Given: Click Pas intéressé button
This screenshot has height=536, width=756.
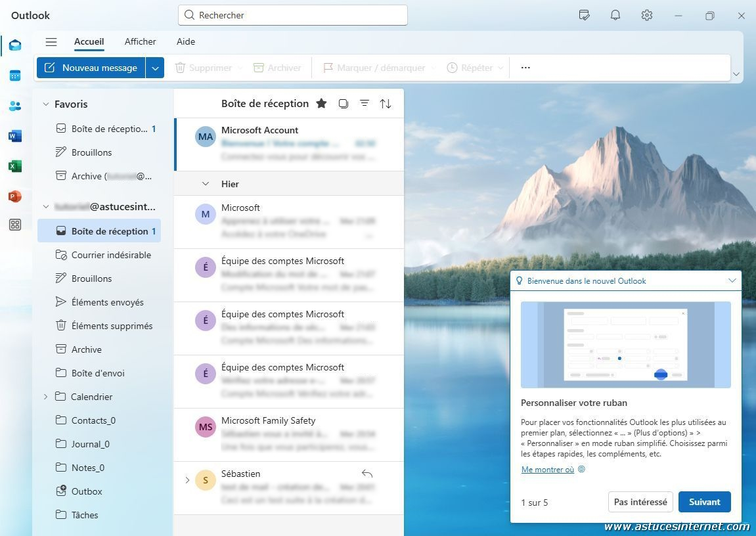Looking at the screenshot, I should pos(640,502).
